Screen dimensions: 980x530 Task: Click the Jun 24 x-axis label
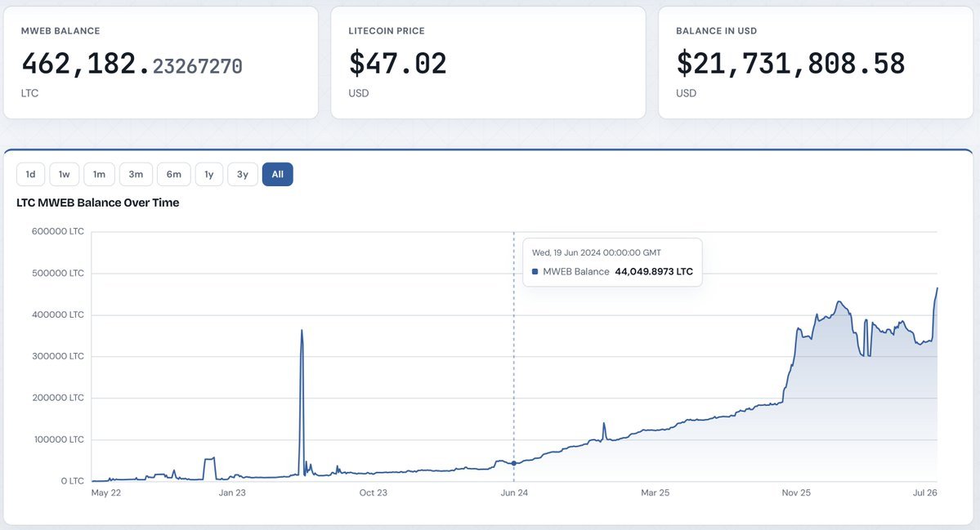514,492
